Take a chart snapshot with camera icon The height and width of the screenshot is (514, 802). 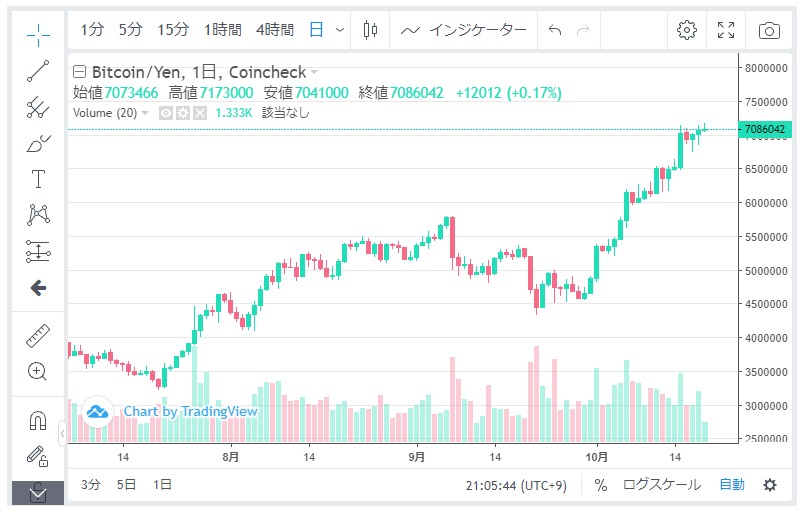tap(768, 30)
